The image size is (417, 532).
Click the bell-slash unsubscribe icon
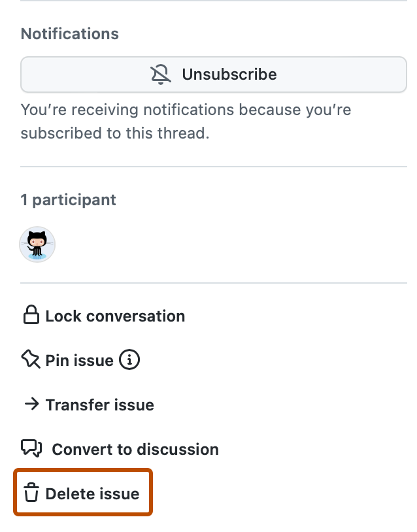[160, 74]
